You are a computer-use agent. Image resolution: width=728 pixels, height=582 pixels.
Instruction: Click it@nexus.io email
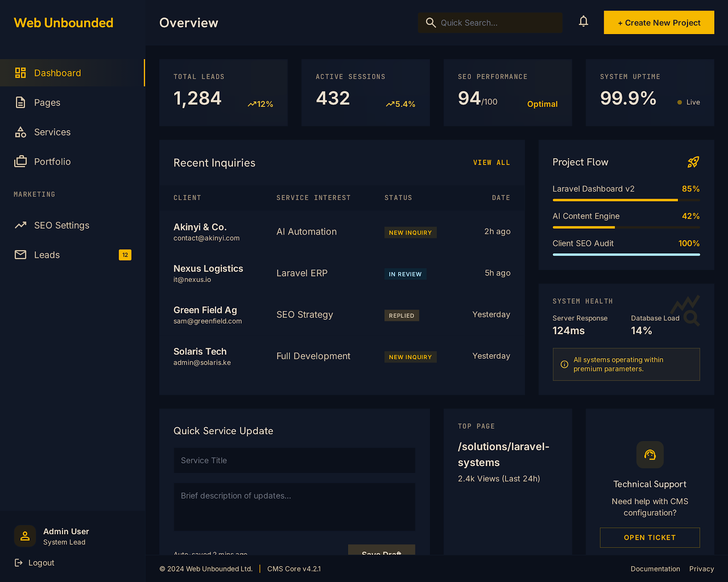click(x=192, y=280)
